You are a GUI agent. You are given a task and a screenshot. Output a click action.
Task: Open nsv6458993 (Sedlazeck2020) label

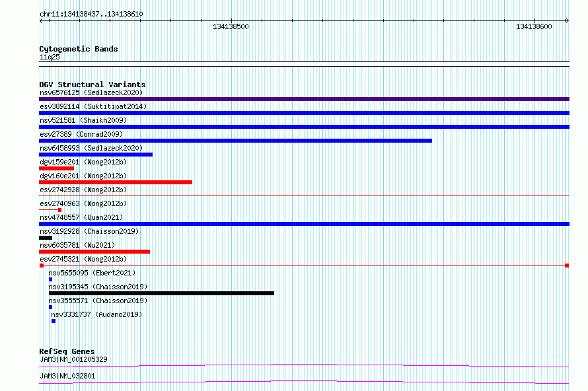tap(91, 148)
